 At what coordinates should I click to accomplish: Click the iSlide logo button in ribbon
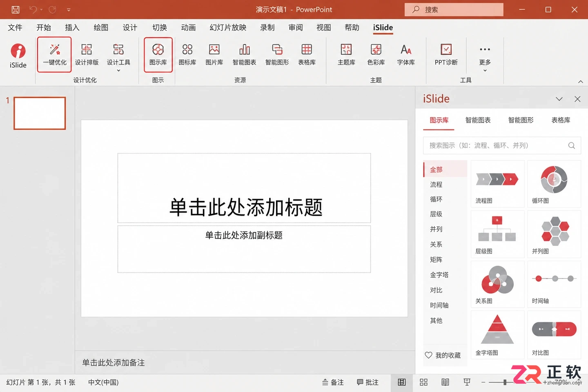[x=18, y=56]
